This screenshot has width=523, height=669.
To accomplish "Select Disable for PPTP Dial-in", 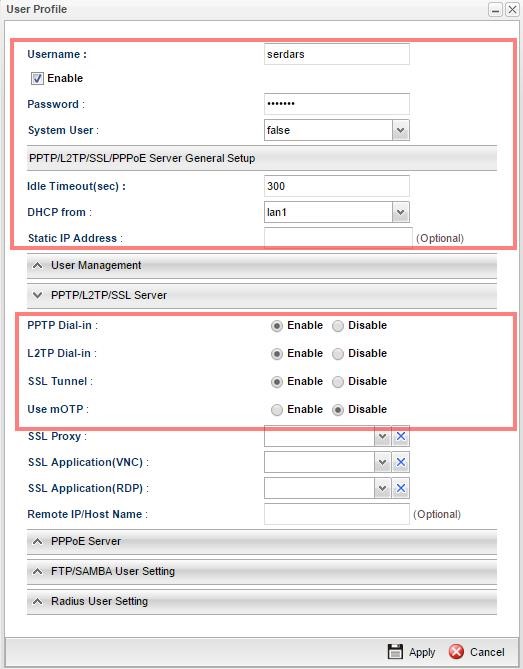I will tap(338, 326).
